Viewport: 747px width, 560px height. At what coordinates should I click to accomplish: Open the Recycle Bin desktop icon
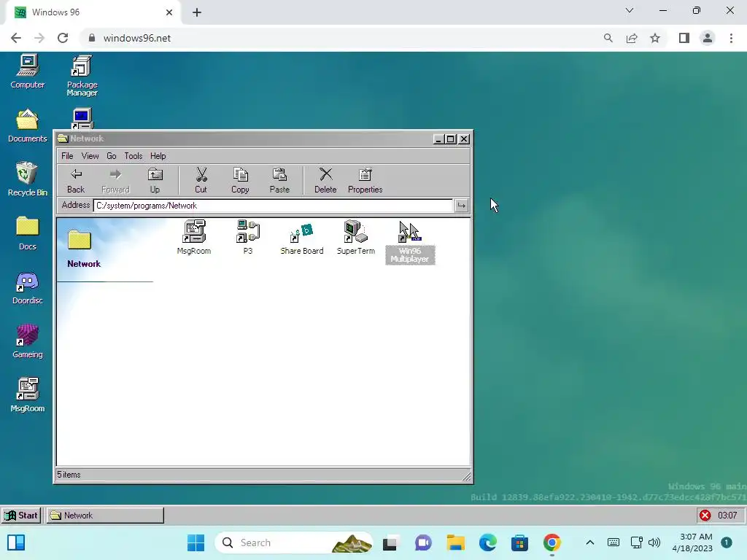tap(28, 179)
